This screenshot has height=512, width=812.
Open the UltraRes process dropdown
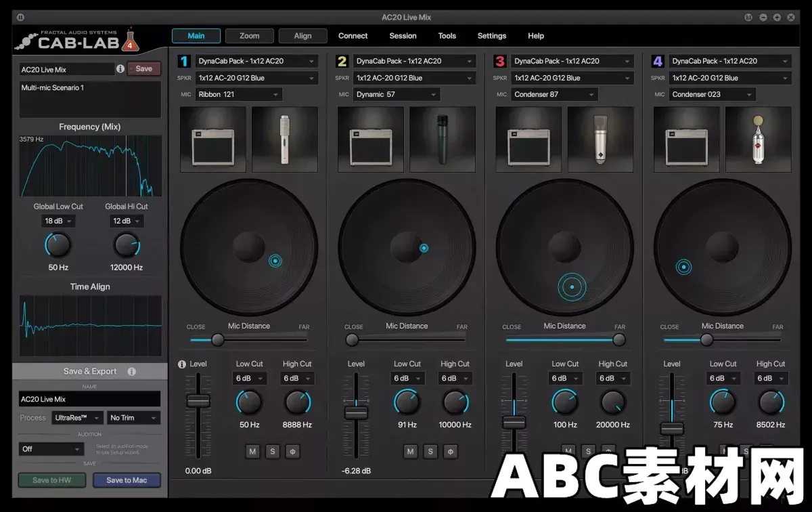pos(76,418)
